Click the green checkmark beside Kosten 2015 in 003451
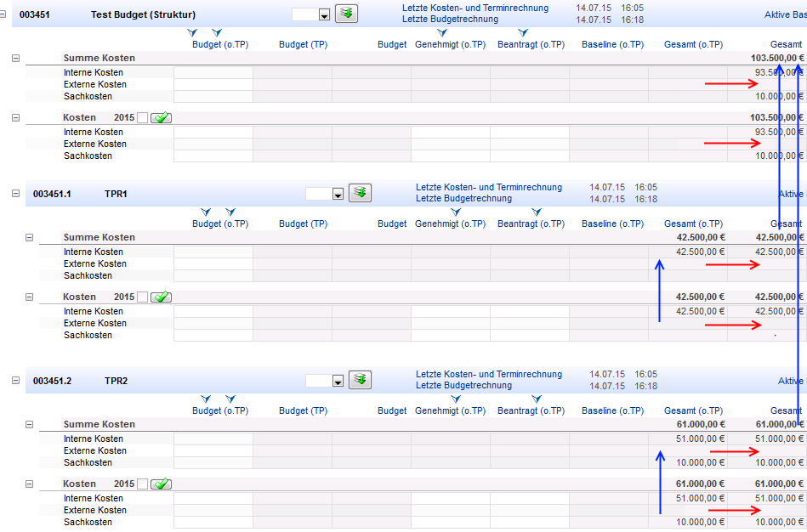Viewport: 807px width, 532px height. tap(161, 118)
